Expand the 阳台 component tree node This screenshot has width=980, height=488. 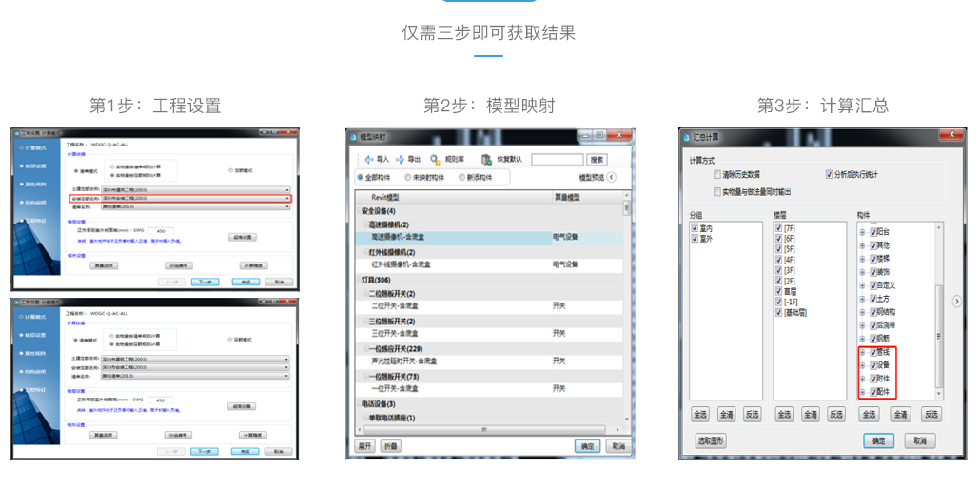(x=863, y=232)
